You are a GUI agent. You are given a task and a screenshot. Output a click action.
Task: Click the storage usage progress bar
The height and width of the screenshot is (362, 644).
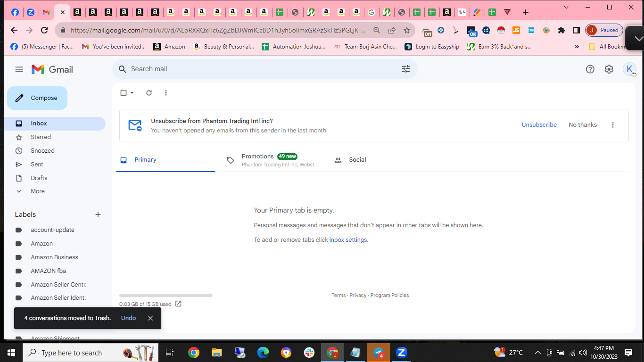(x=166, y=296)
